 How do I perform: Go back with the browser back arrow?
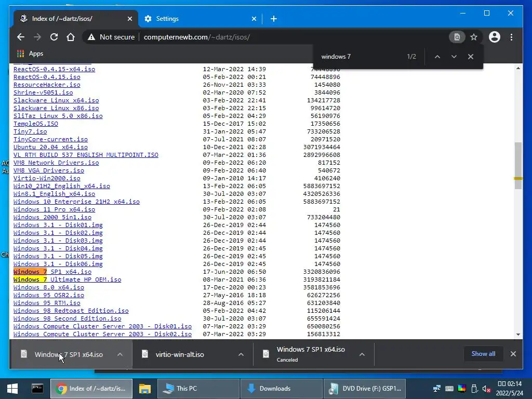pos(21,37)
